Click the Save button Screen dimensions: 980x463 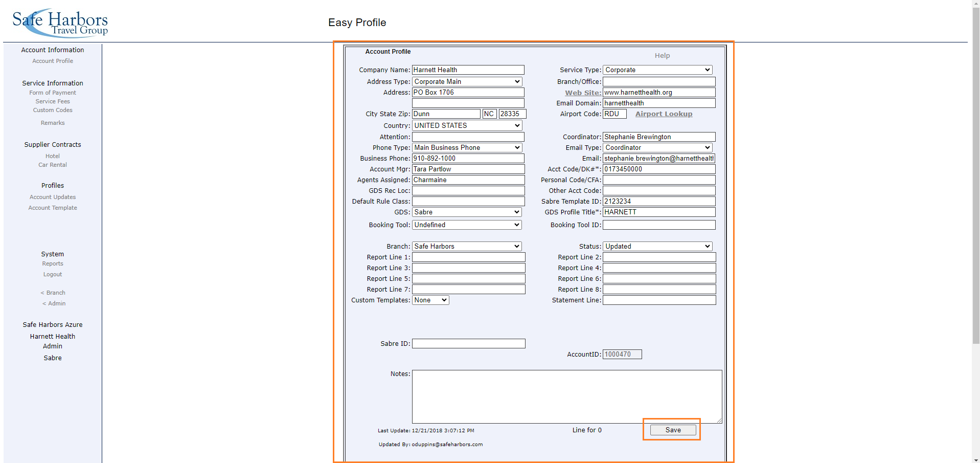[673, 430]
